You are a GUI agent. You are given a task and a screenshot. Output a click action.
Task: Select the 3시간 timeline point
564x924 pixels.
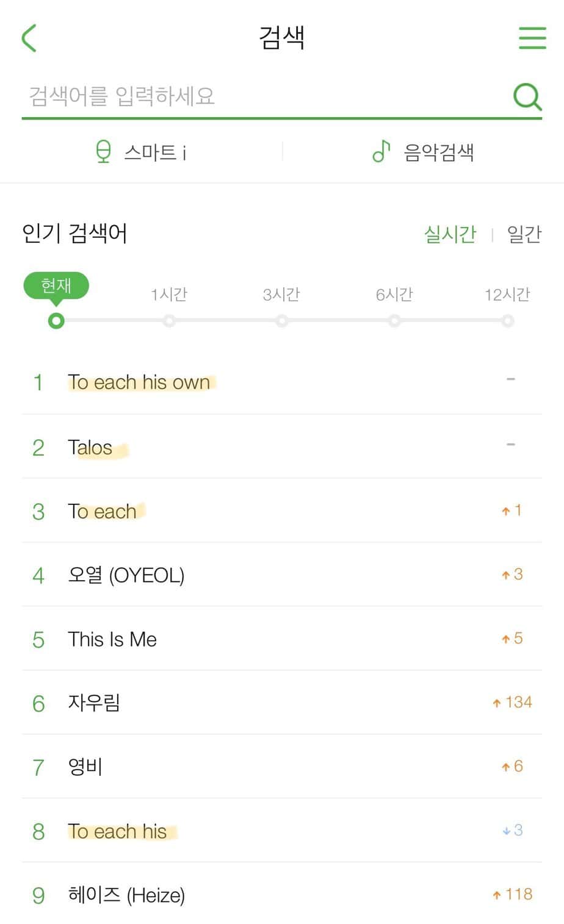click(281, 321)
